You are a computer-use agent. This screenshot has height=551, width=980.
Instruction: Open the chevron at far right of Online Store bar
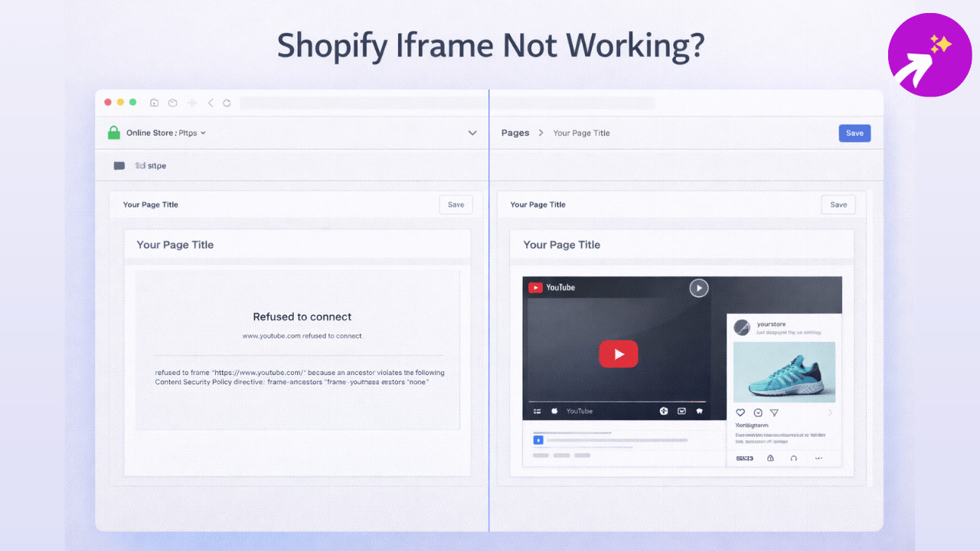[x=472, y=132]
